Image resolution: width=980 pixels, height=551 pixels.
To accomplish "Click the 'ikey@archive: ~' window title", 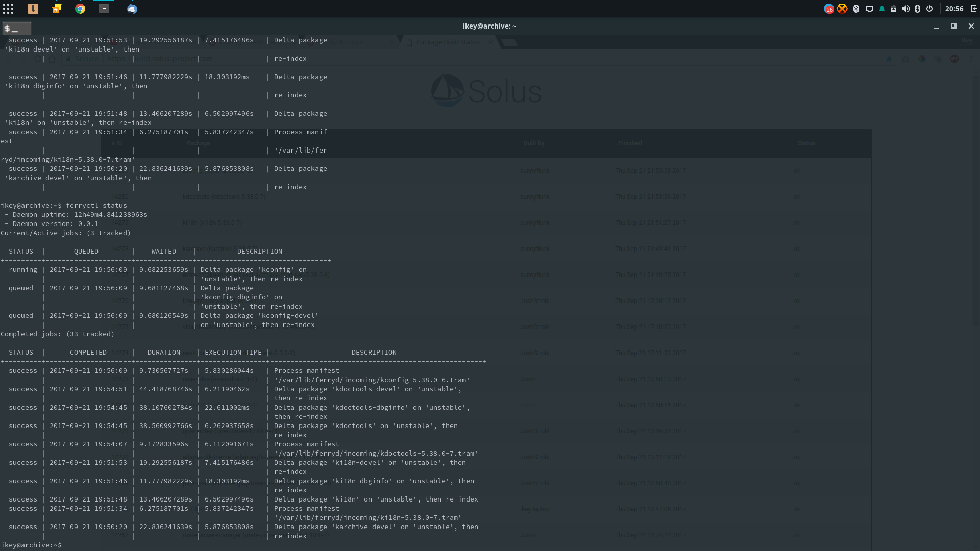I will 489,26.
